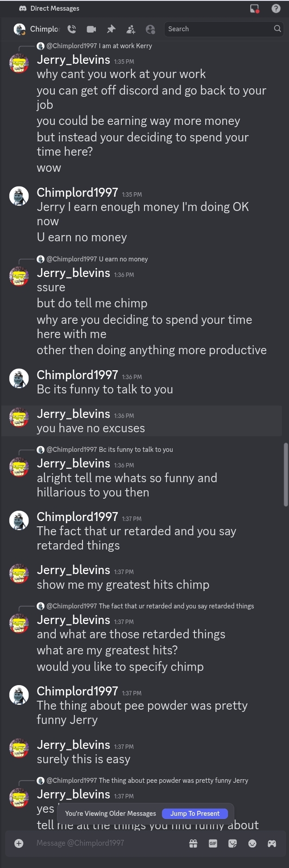This screenshot has width=289, height=868.
Task: Open the emoji picker
Action: tap(252, 843)
